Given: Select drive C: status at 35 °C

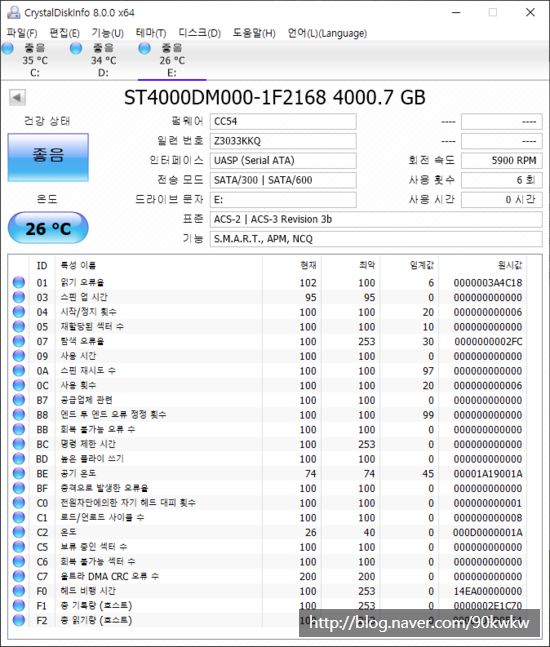Looking at the screenshot, I should 35,60.
